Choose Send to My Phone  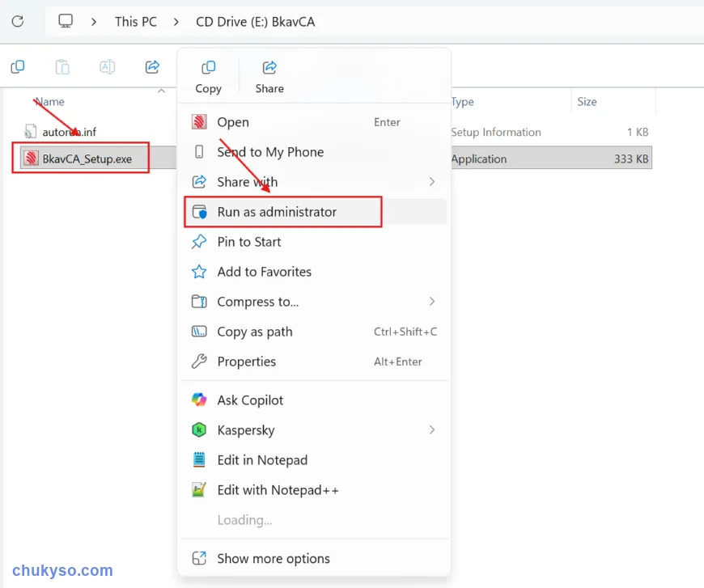(x=314, y=152)
